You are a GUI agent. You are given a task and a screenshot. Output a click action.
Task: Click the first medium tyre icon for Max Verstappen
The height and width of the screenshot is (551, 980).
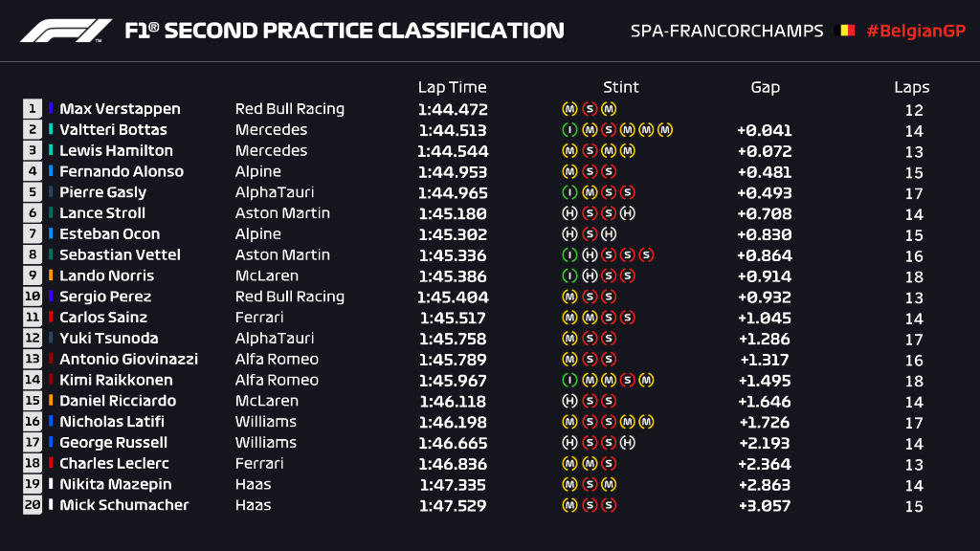coord(569,109)
